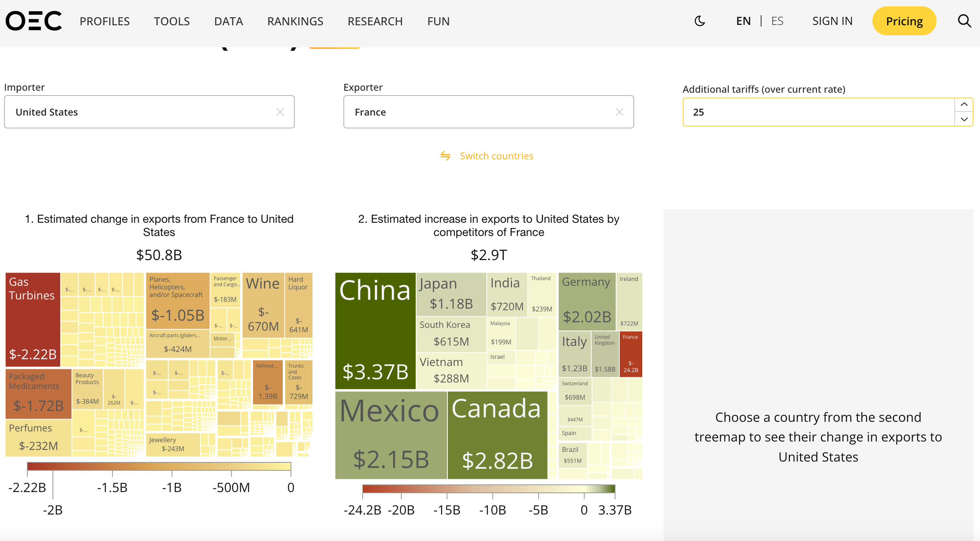Choose Japan in competitors treemap
Viewport: 980px width, 541px height.
(x=451, y=294)
